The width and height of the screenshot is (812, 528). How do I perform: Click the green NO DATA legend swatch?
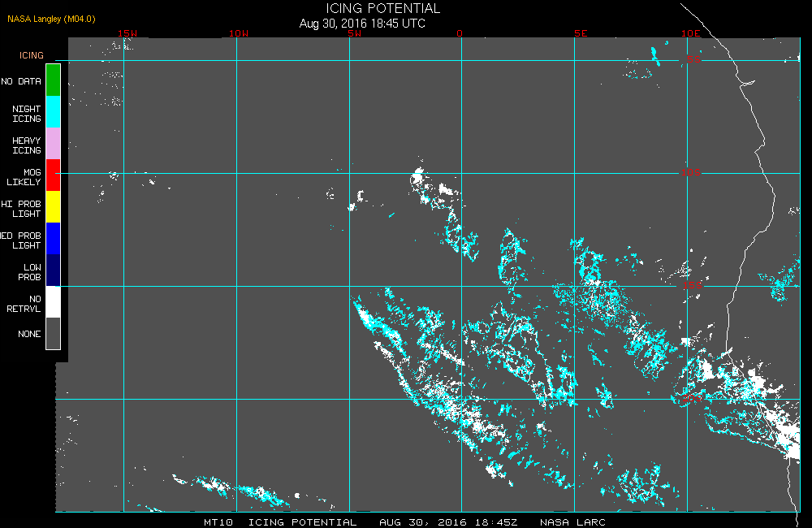54,80
